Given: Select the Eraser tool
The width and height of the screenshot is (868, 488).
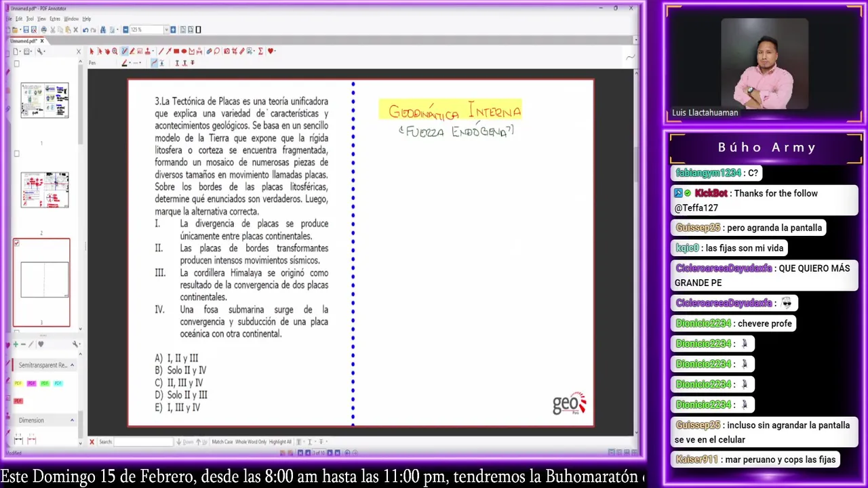Looking at the screenshot, I should (x=209, y=52).
